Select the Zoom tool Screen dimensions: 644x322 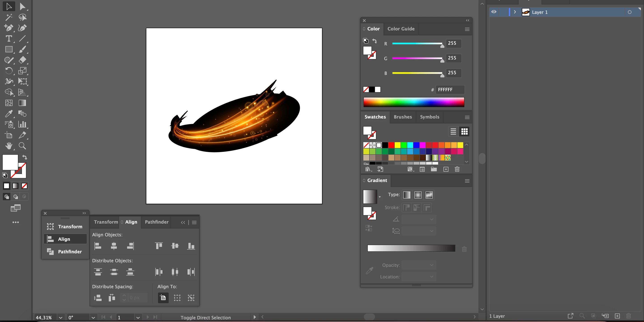click(x=22, y=146)
